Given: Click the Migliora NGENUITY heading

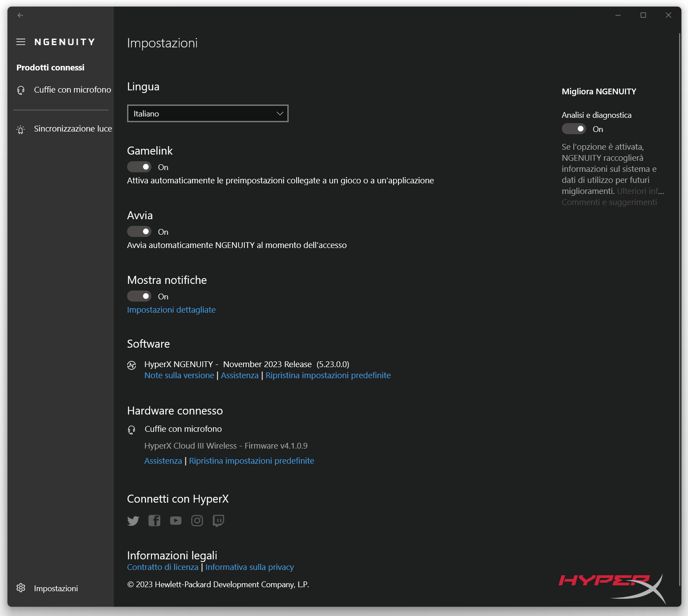Looking at the screenshot, I should [x=599, y=91].
